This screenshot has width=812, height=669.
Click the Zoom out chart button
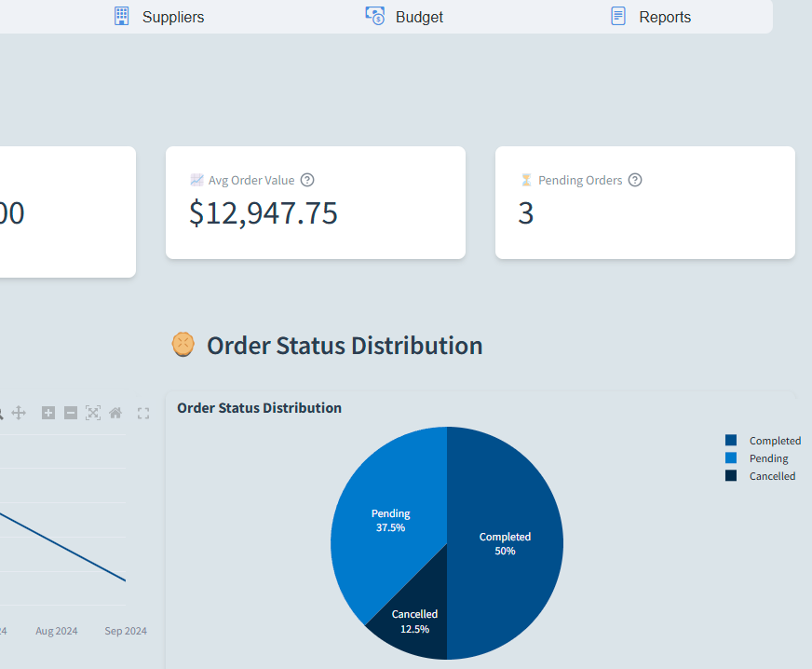coord(71,413)
